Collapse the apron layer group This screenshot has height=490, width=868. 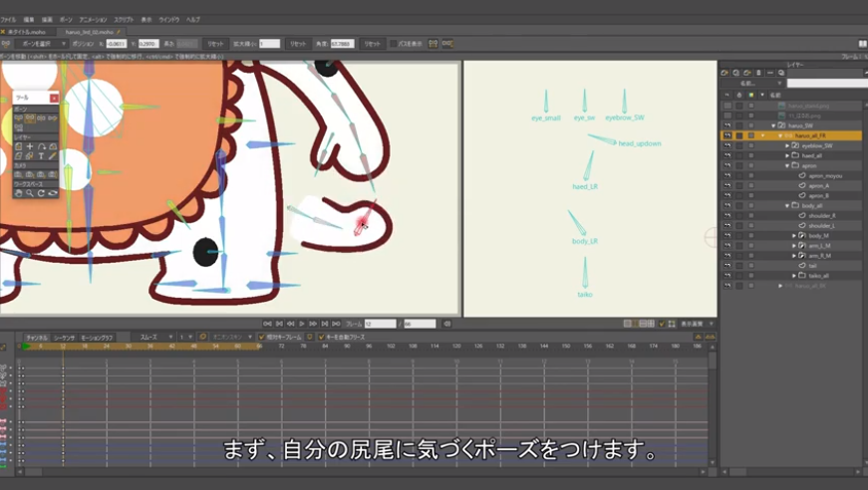click(x=787, y=165)
